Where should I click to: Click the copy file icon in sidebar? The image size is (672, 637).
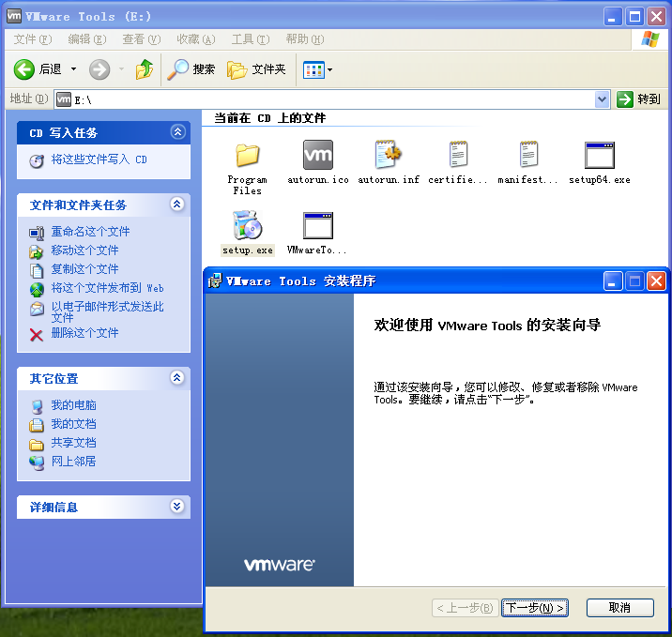click(37, 270)
